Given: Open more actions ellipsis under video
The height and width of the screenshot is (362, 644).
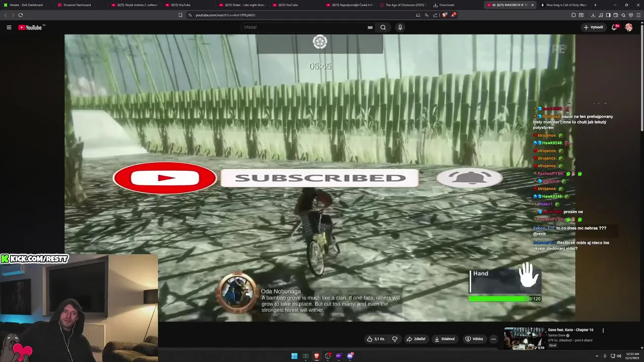Looking at the screenshot, I should [x=494, y=339].
